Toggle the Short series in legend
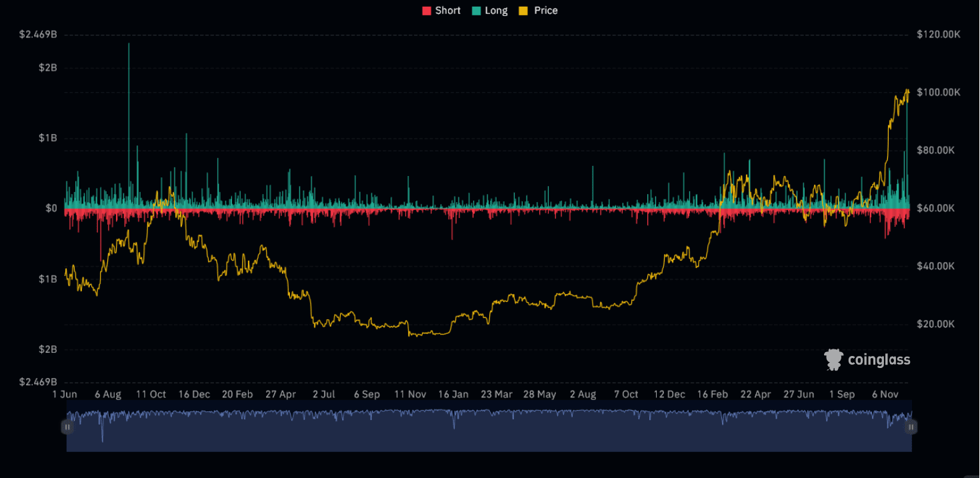 point(441,11)
